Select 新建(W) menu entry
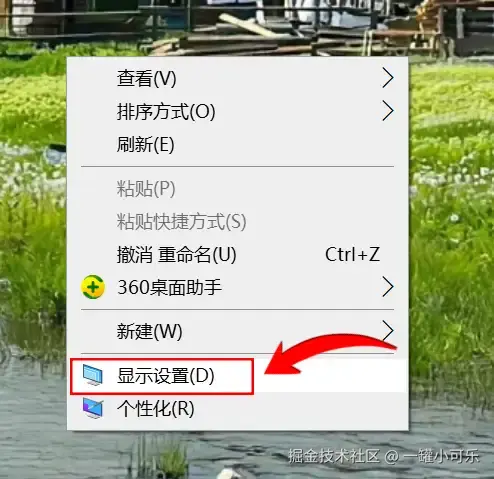Image resolution: width=494 pixels, height=479 pixels. pos(237,331)
